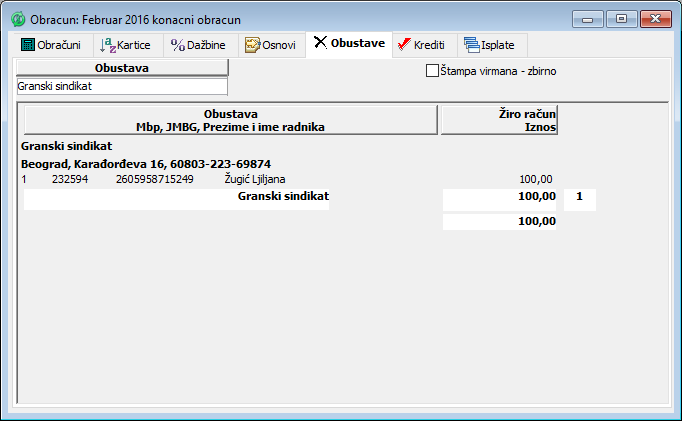Click the percent icon on Dažbine tab
Image resolution: width=682 pixels, height=421 pixels.
177,45
